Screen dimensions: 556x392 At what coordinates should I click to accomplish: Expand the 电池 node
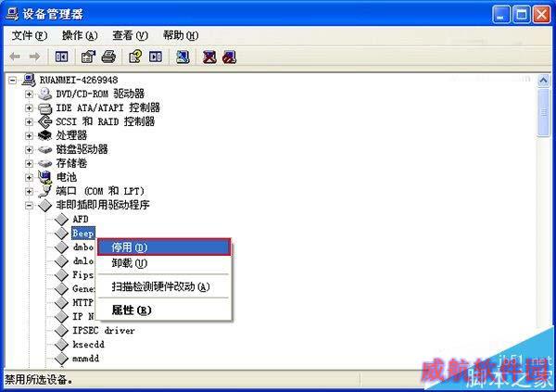point(29,177)
